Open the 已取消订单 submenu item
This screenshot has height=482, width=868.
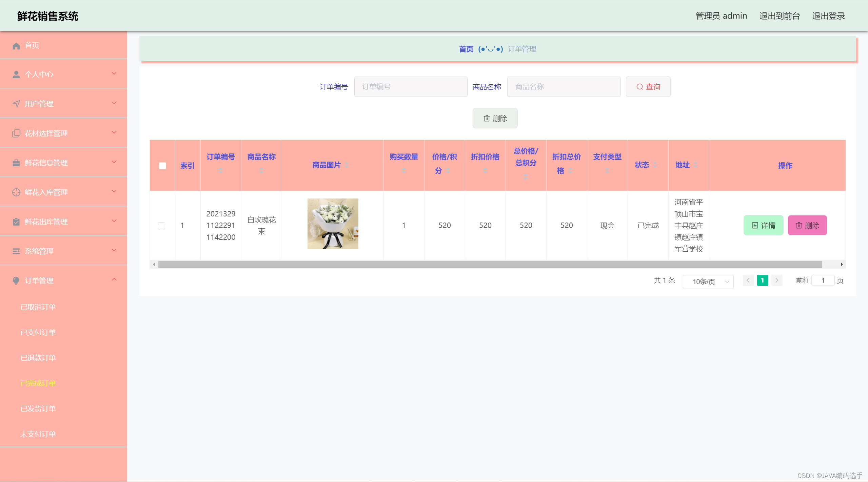tap(38, 307)
